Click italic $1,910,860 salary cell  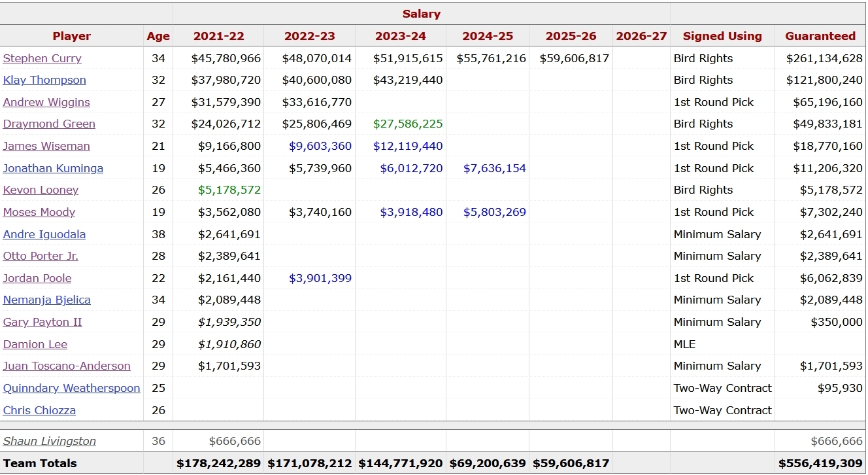tap(229, 344)
